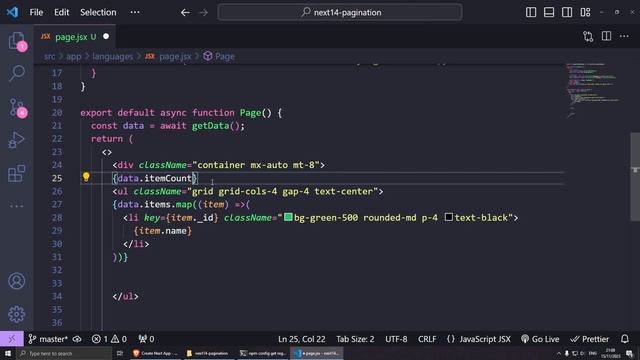Toggle the primary side bar layout icon
This screenshot has height=360, width=640.
coord(531,12)
